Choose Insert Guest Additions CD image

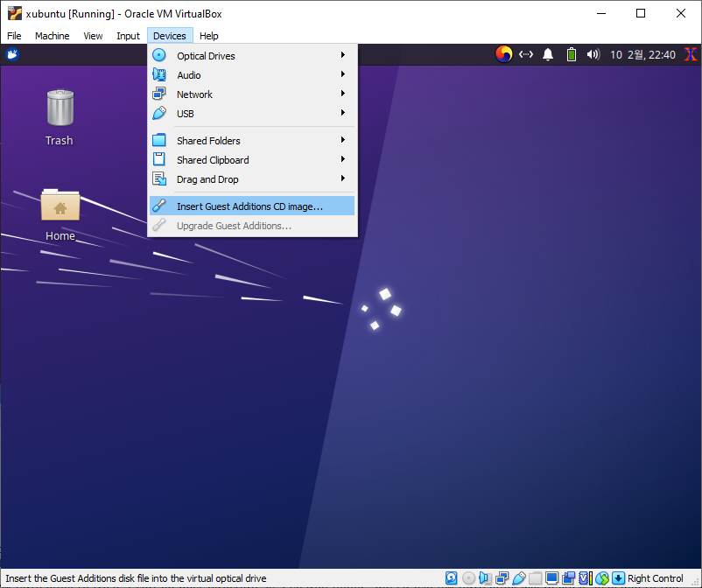251,206
